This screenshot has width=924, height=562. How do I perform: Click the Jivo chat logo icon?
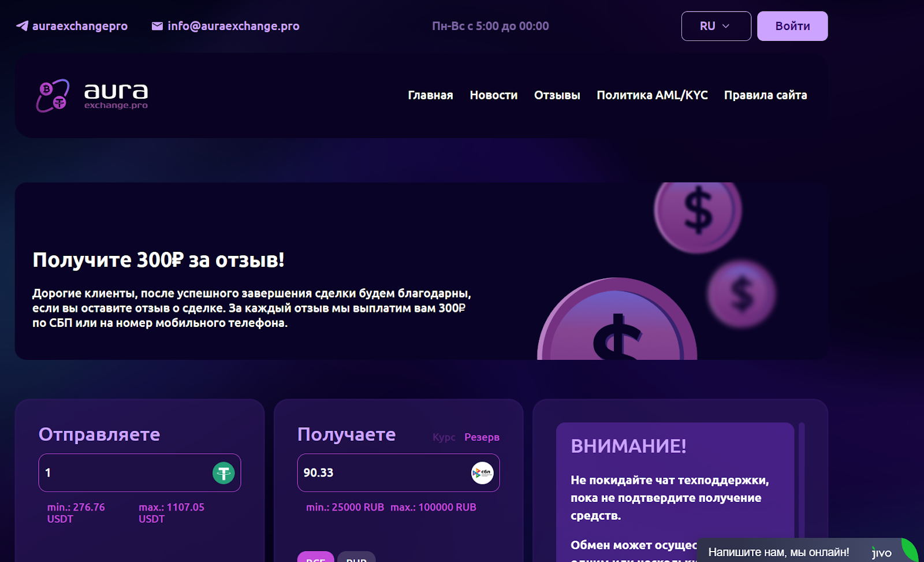point(882,553)
